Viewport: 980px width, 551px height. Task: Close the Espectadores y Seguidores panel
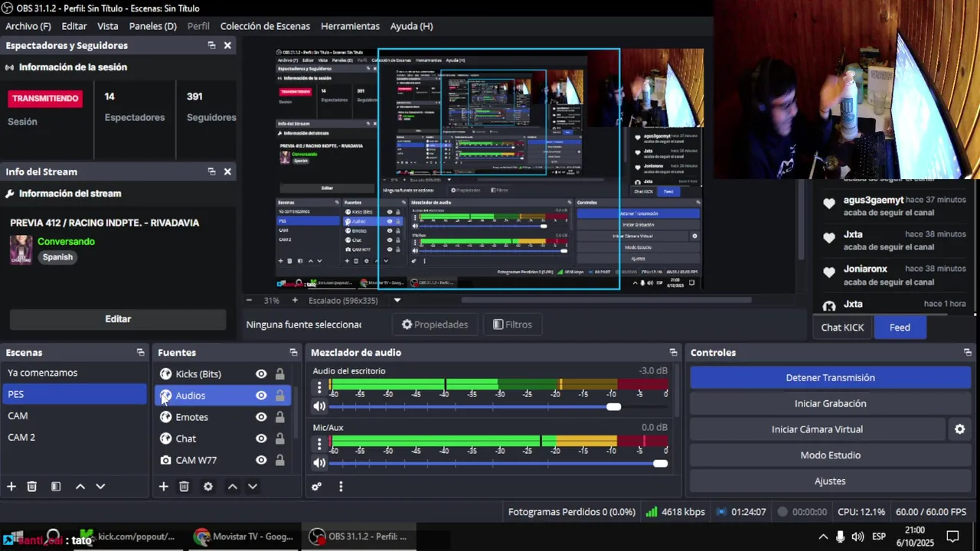(x=227, y=46)
